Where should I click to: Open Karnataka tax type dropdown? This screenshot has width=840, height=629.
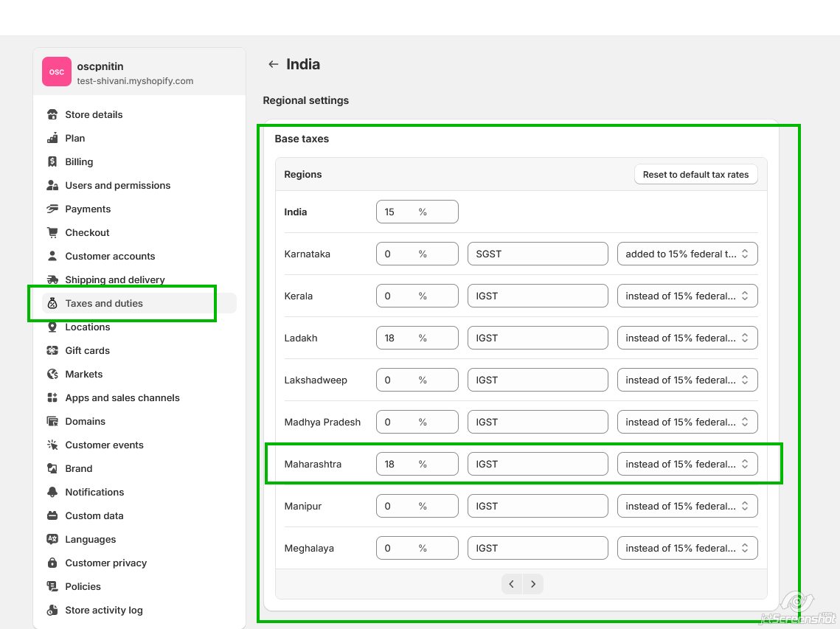pyautogui.click(x=687, y=254)
